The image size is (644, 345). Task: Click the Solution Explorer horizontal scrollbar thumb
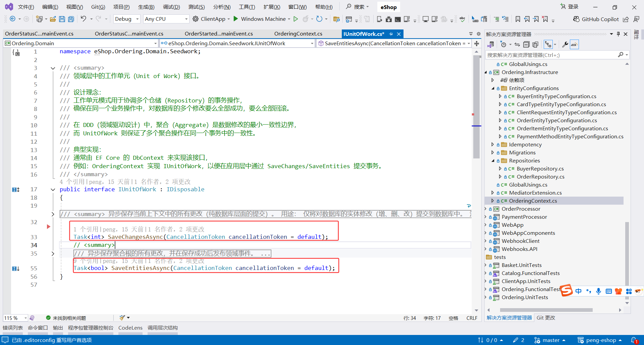click(x=546, y=310)
